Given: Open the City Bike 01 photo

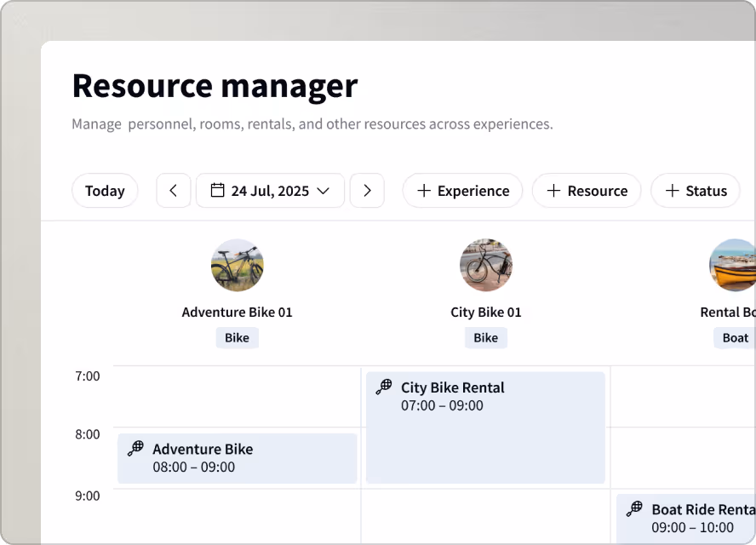Looking at the screenshot, I should point(486,265).
